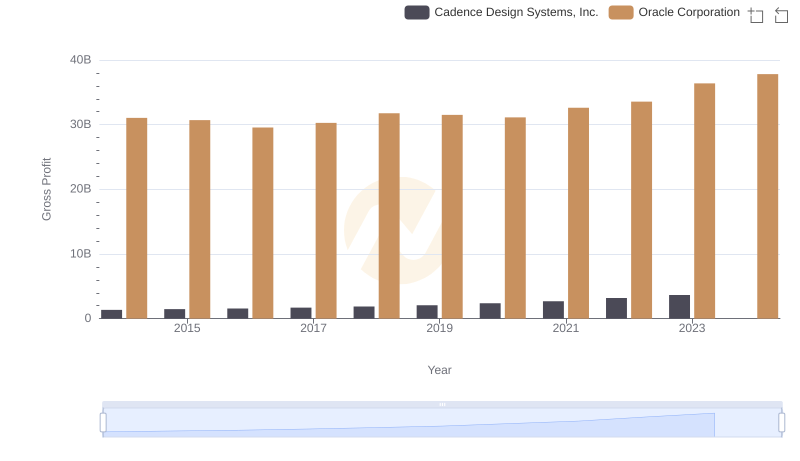
Task: Select Cadence bar for 2019
Action: pos(427,312)
